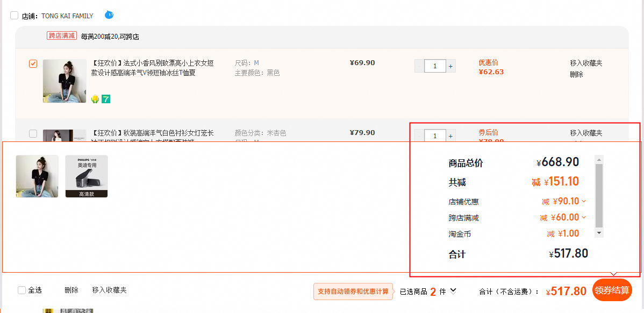
Task: Expand 跨店满减 discount details
Action: pyautogui.click(x=584, y=217)
